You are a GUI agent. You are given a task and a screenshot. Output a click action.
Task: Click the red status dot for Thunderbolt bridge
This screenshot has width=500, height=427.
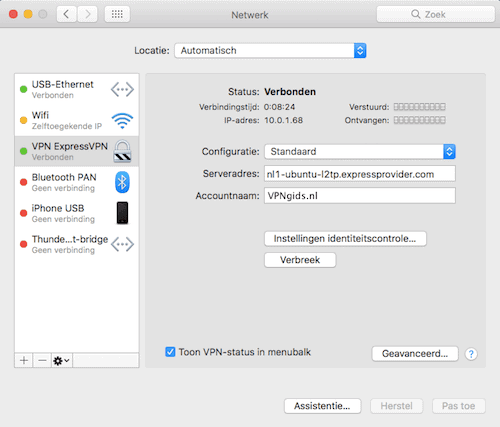pyautogui.click(x=23, y=244)
